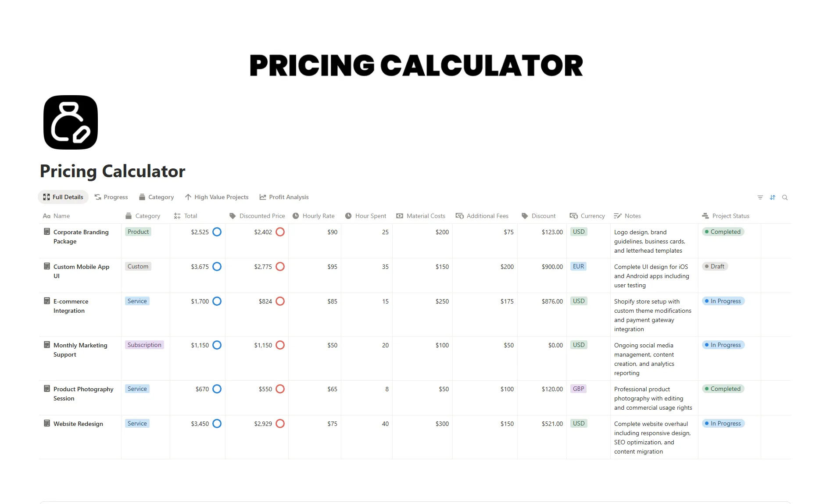This screenshot has height=504, width=834.
Task: Click the Pricing Calculator page icon
Action: [71, 122]
